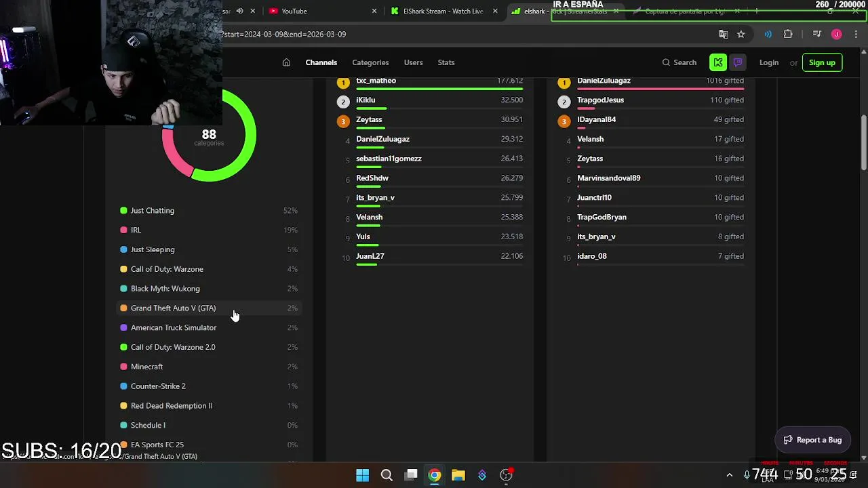The image size is (868, 488).
Task: Open Yuls in the chatters list
Action: (x=363, y=237)
